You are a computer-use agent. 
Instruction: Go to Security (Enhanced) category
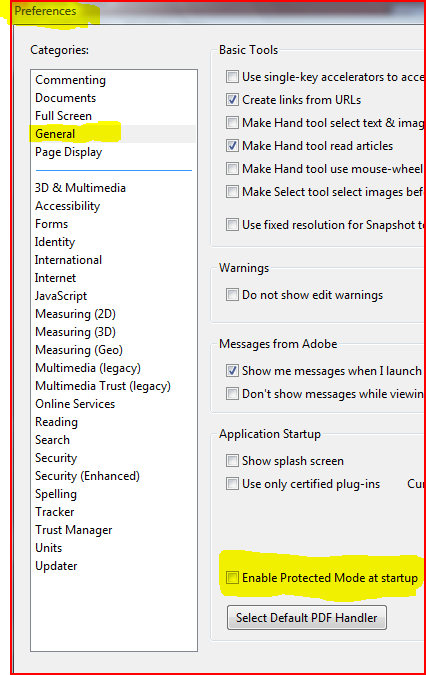tap(87, 476)
